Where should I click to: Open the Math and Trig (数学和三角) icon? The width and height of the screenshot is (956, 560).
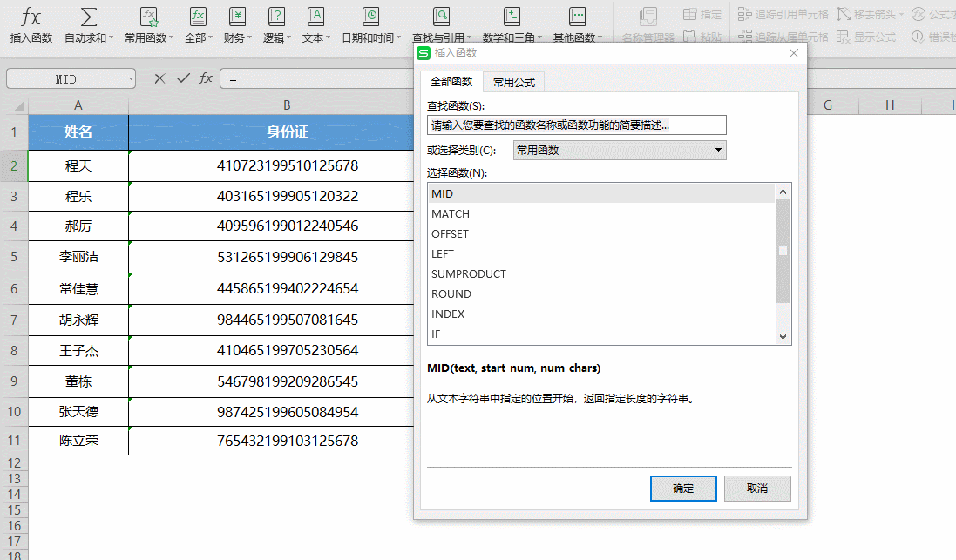tap(512, 17)
